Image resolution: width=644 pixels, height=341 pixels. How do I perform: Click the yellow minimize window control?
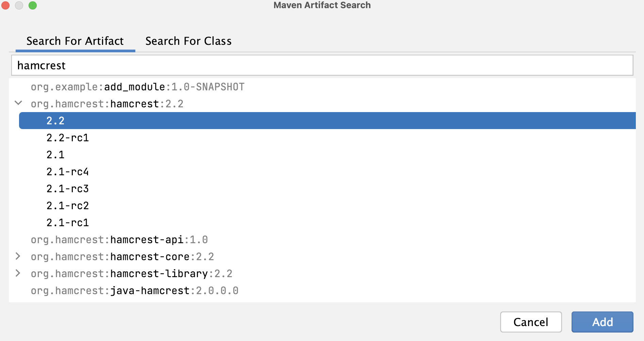pyautogui.click(x=19, y=5)
